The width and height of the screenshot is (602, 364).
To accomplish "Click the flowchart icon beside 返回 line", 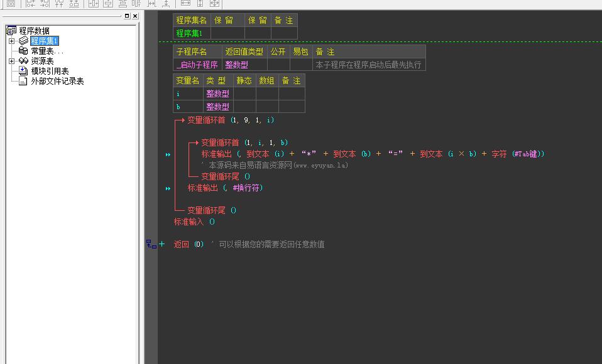I will coord(151,244).
